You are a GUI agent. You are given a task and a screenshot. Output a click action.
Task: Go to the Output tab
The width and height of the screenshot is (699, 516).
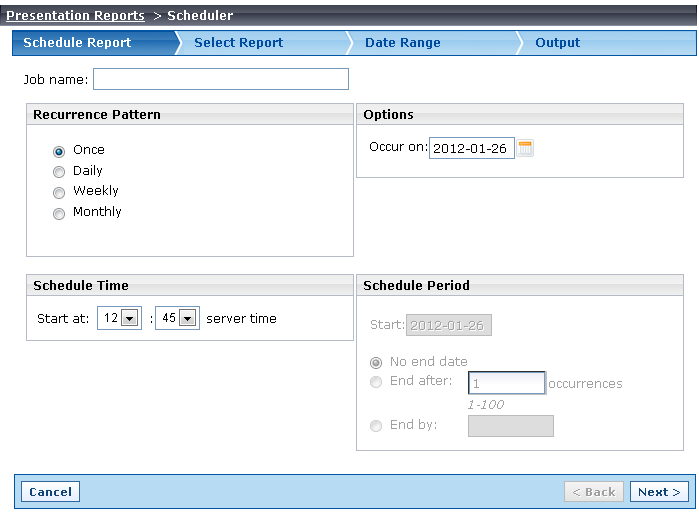(557, 42)
